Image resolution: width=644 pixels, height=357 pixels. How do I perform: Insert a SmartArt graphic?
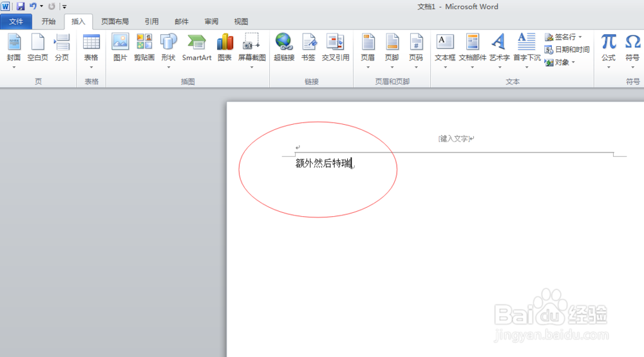tap(196, 47)
